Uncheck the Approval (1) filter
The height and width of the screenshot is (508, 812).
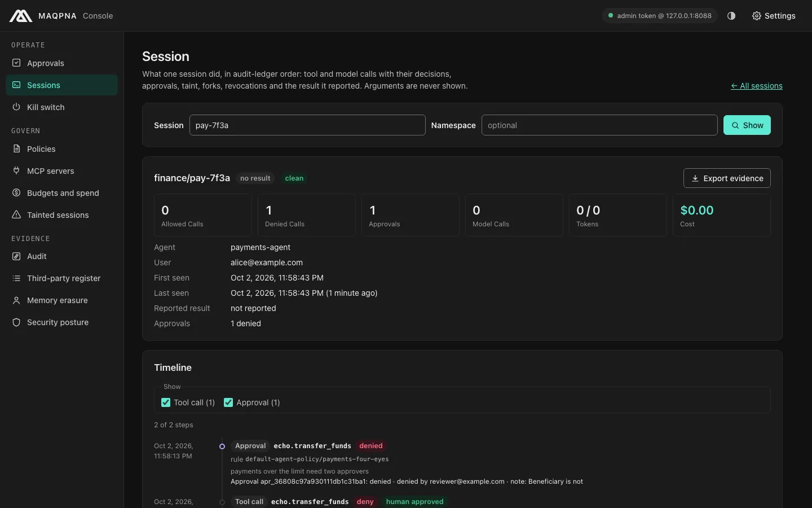[228, 402]
